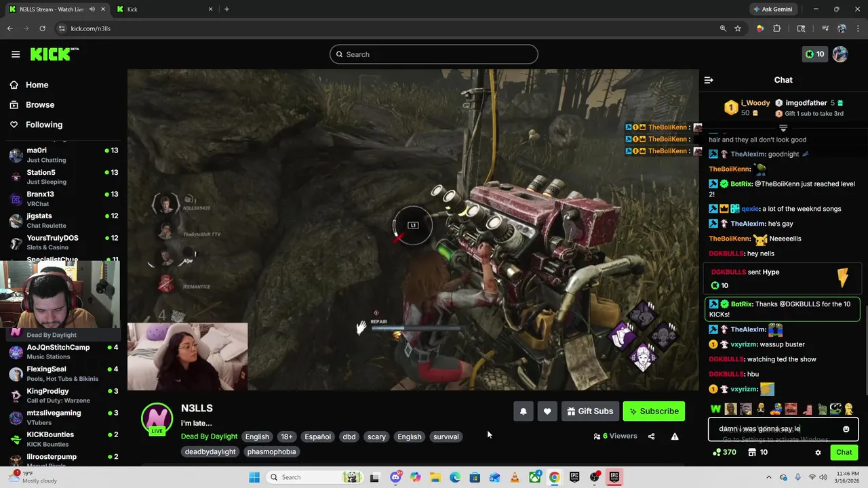Switch to the second Kick browser tab

165,9
